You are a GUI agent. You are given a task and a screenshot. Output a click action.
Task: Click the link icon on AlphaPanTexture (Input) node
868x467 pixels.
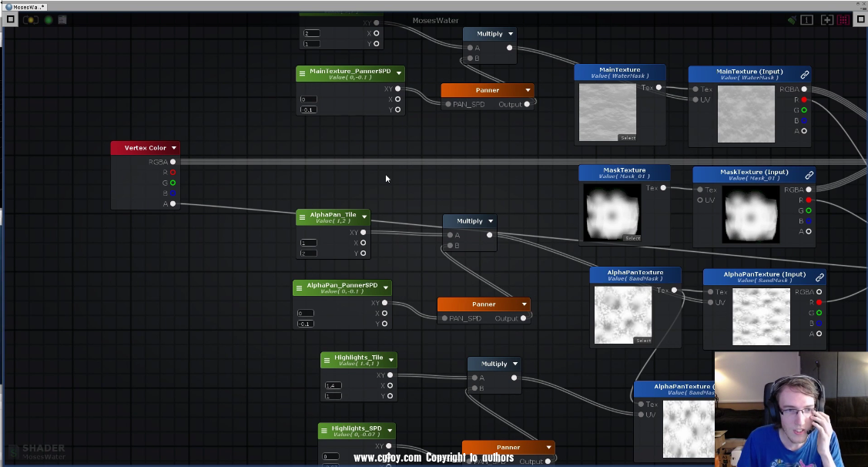[819, 277]
